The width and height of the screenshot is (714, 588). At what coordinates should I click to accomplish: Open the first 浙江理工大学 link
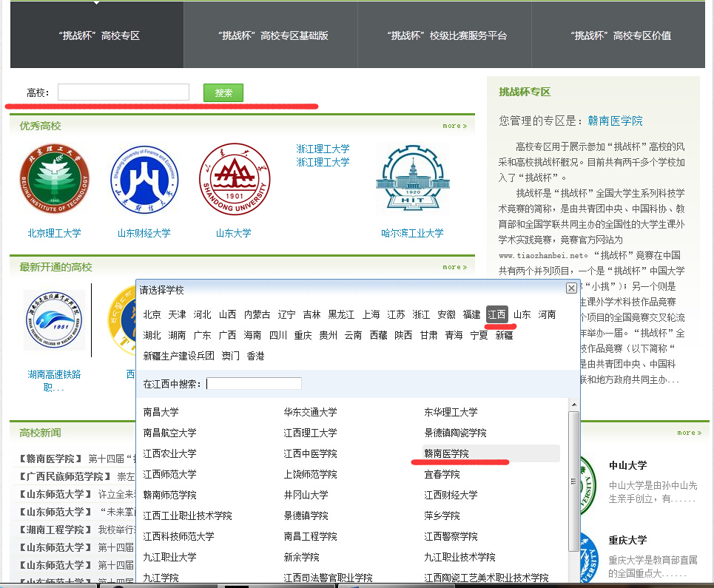pos(323,149)
